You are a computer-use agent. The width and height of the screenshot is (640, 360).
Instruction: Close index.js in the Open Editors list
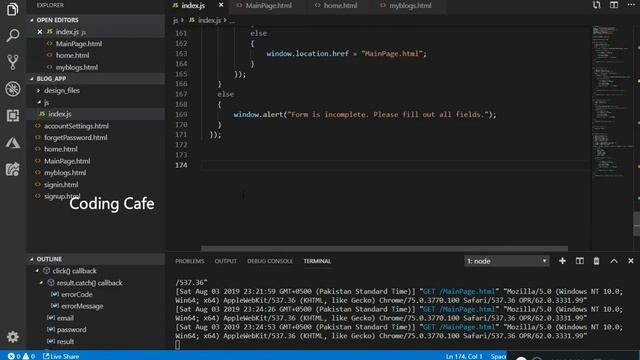pyautogui.click(x=40, y=31)
